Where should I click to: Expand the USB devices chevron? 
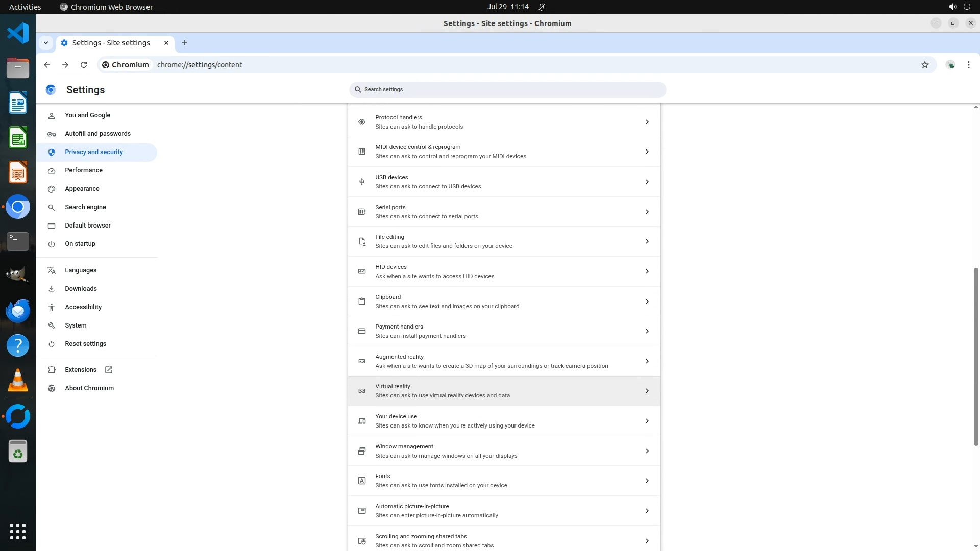(647, 182)
